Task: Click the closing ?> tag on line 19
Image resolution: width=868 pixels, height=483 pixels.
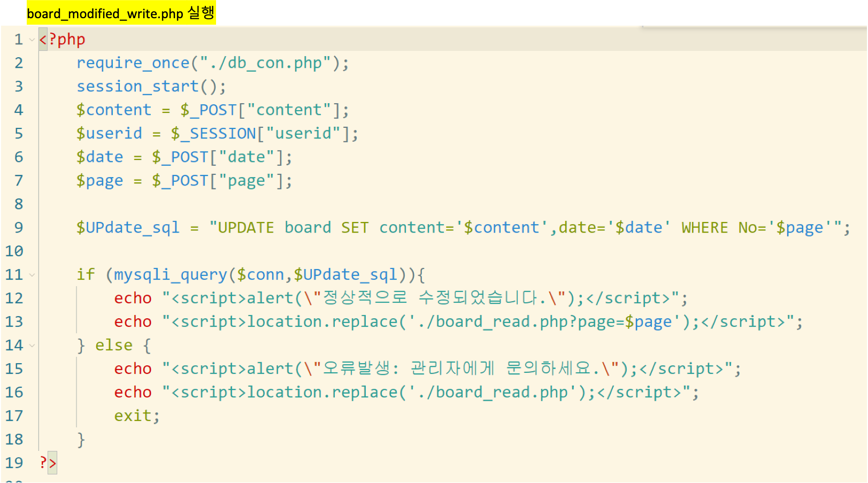Action: tap(48, 463)
